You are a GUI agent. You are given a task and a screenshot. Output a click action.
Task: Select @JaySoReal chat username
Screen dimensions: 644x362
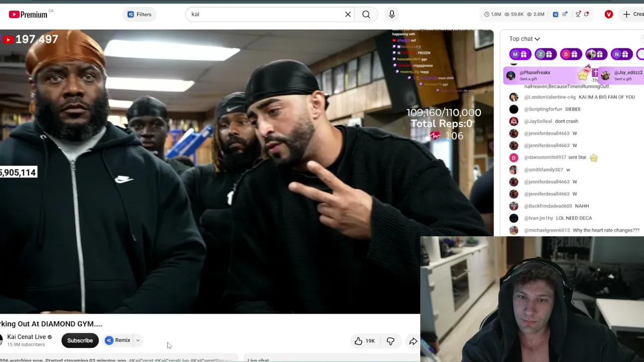[x=538, y=121]
